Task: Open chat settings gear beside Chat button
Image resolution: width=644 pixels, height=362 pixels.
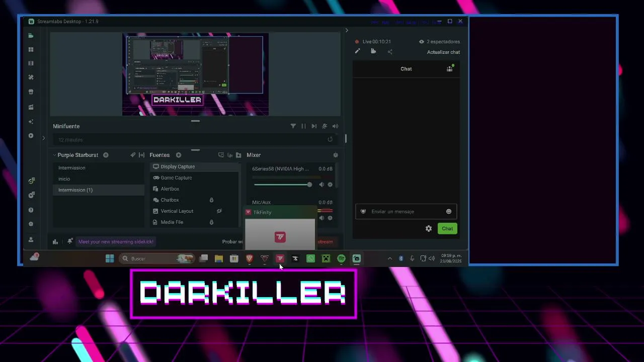Action: [429, 229]
